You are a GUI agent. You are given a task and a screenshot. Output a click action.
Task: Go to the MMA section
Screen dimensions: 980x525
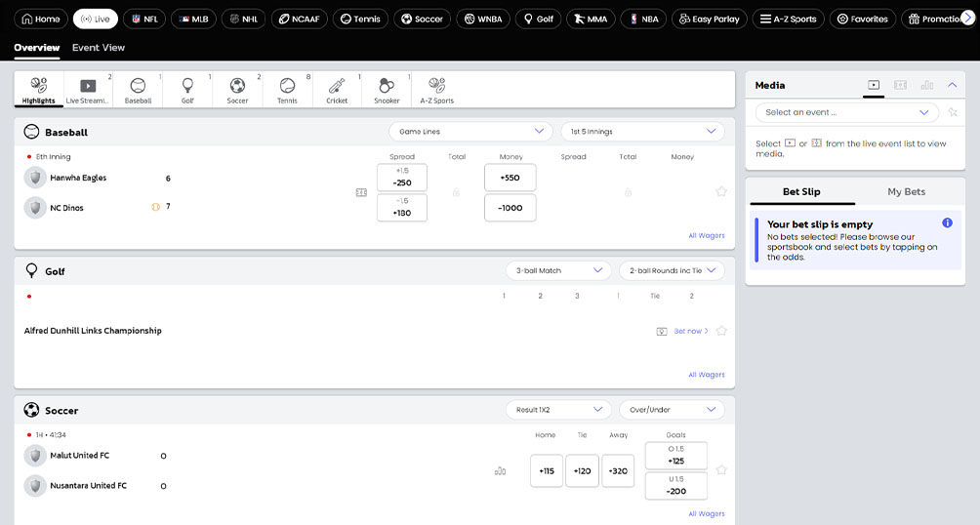[x=591, y=19]
